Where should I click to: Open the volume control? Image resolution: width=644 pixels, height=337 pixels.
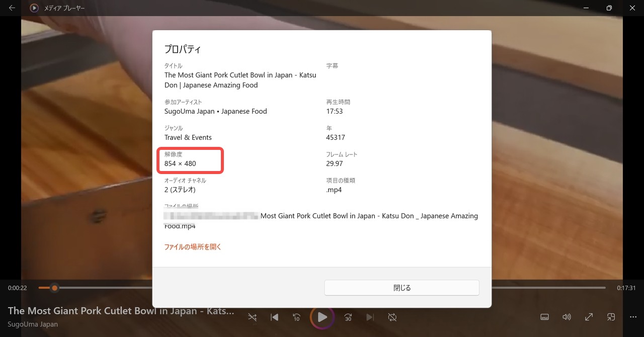tap(567, 317)
